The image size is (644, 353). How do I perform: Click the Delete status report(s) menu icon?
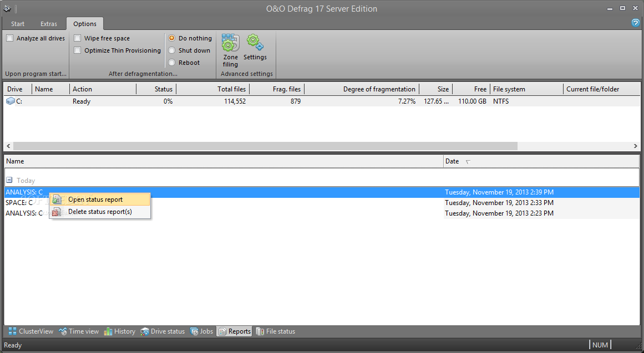pos(57,212)
